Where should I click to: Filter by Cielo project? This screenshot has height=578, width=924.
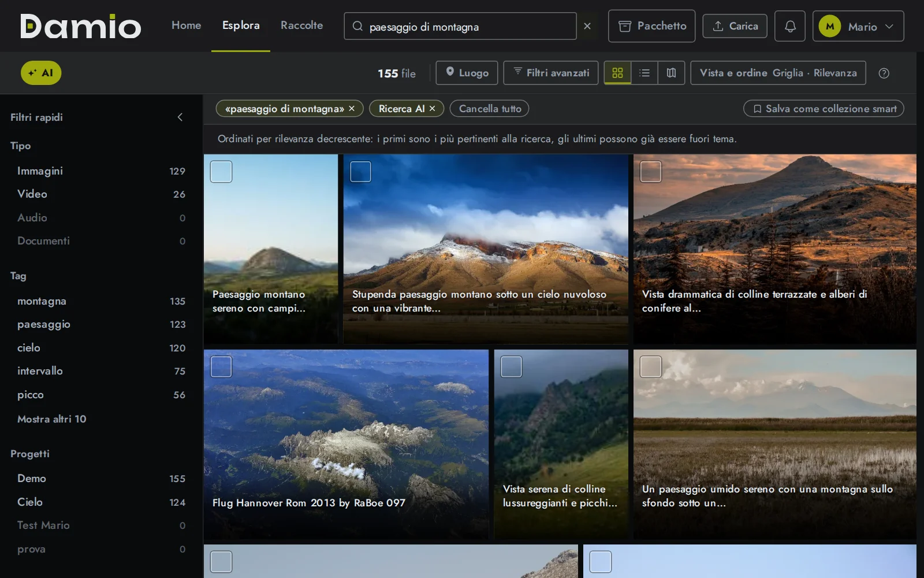101,502
